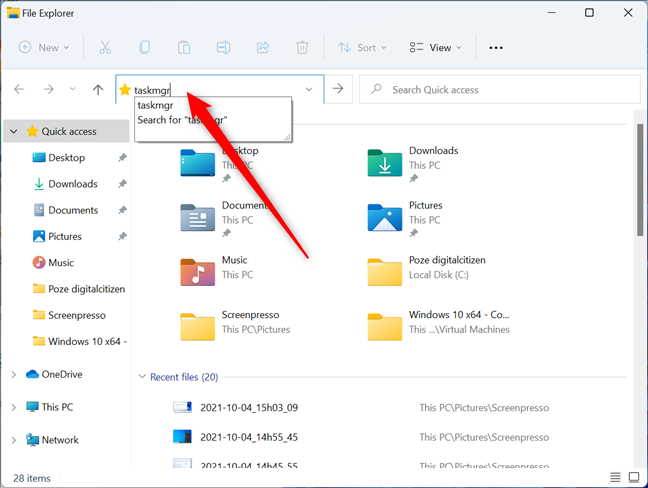The image size is (648, 488).
Task: Open the address bar history dropdown
Action: [309, 89]
